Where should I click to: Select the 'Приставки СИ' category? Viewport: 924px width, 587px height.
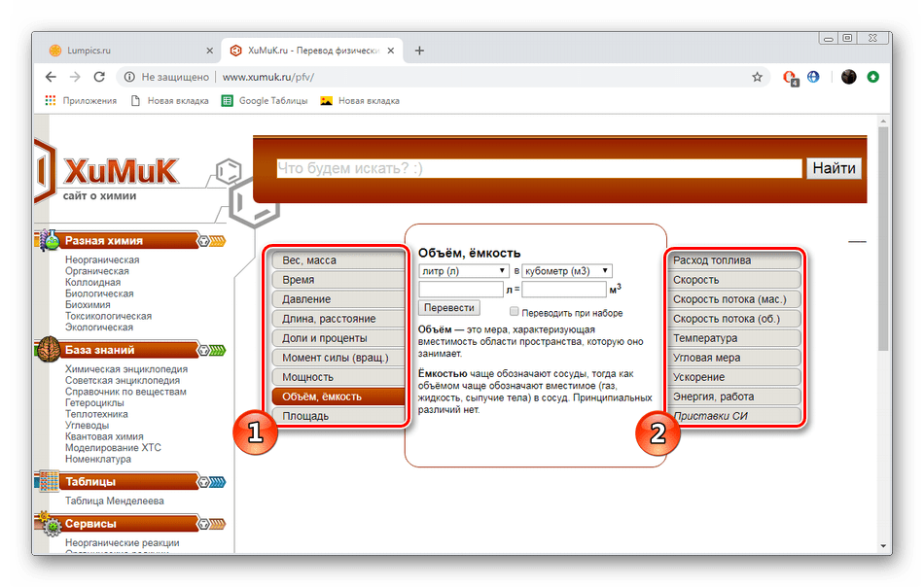(x=735, y=416)
